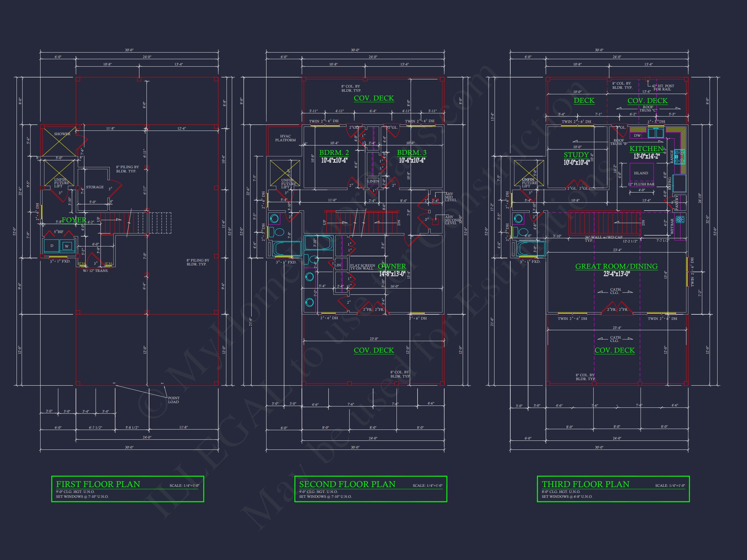Click the LIN. closet label in owner suite
This screenshot has height=560, width=747.
click(338, 265)
